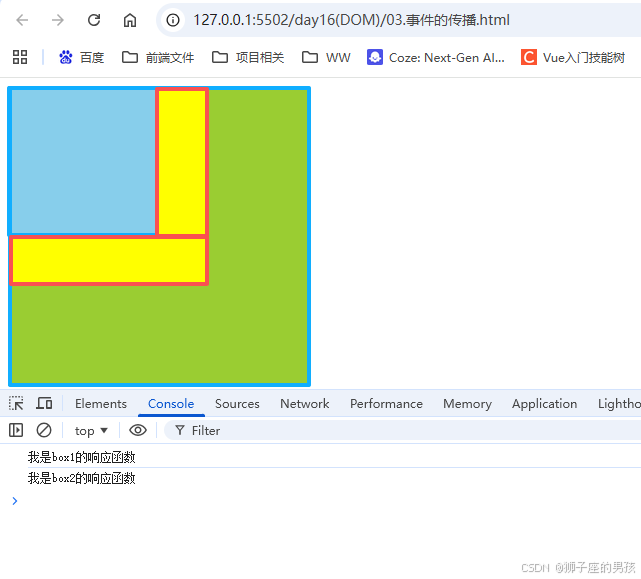The width and height of the screenshot is (641, 579).
Task: Select log line 我是box1的响应函数
Action: tap(81, 457)
